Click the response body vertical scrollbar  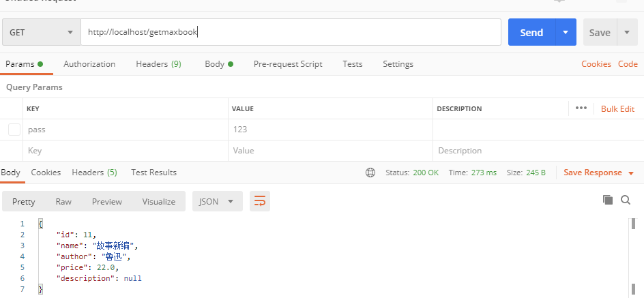pyautogui.click(x=633, y=256)
